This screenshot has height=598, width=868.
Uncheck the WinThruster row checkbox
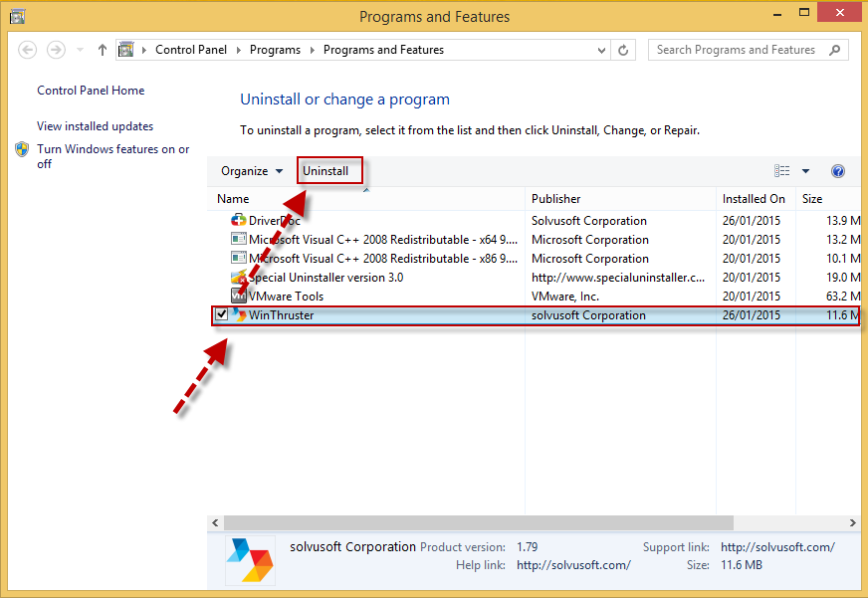click(221, 314)
